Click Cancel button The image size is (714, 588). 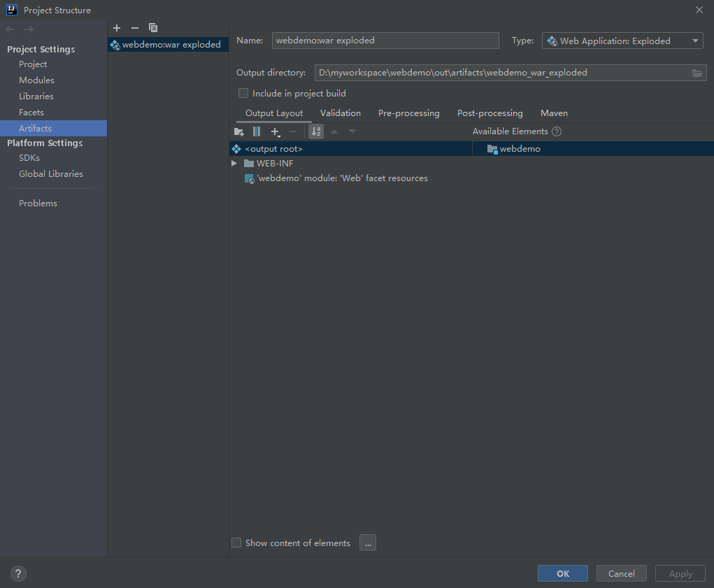point(622,573)
